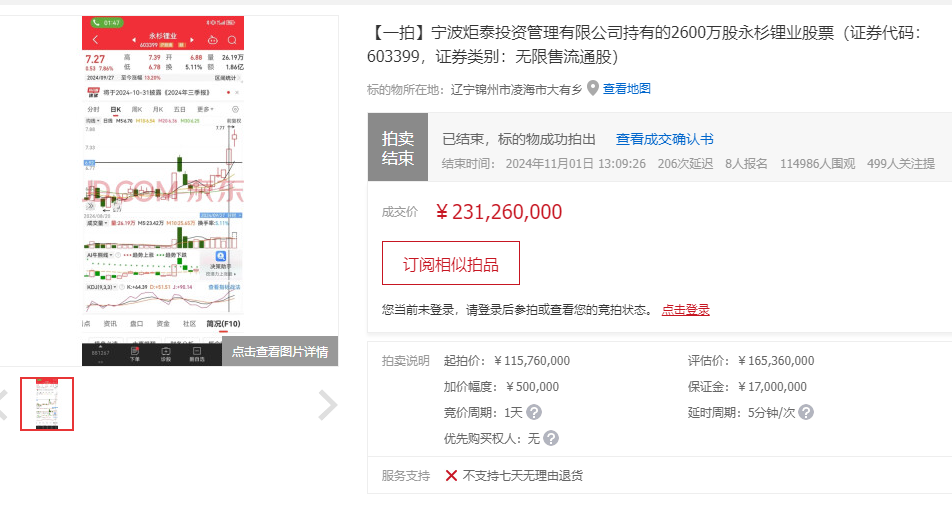Select the red-bordered stock chart thumbnail

click(x=47, y=404)
